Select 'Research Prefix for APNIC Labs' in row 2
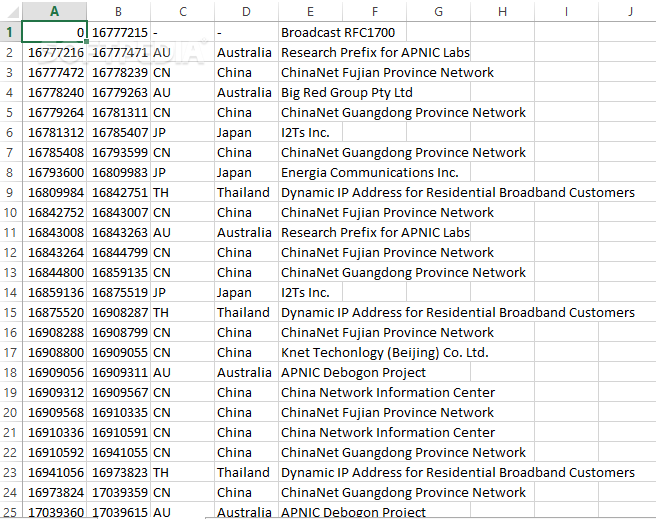656x519 pixels. (375, 52)
